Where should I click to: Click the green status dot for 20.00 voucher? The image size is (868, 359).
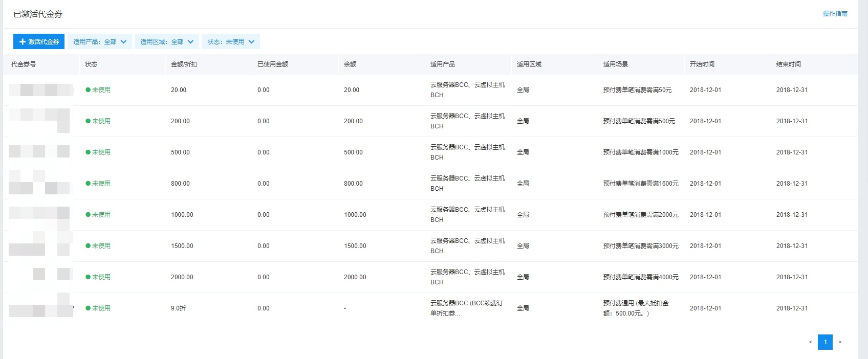click(88, 90)
